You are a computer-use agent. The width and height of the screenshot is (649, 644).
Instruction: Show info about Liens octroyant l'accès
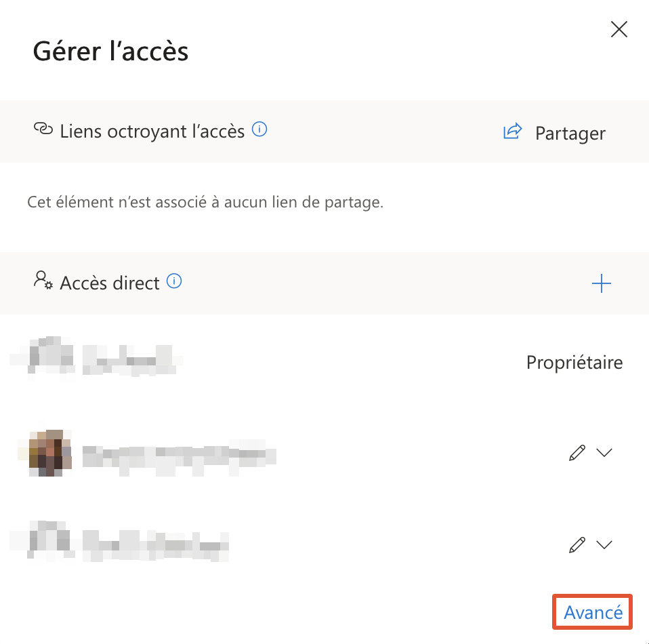[x=259, y=129]
